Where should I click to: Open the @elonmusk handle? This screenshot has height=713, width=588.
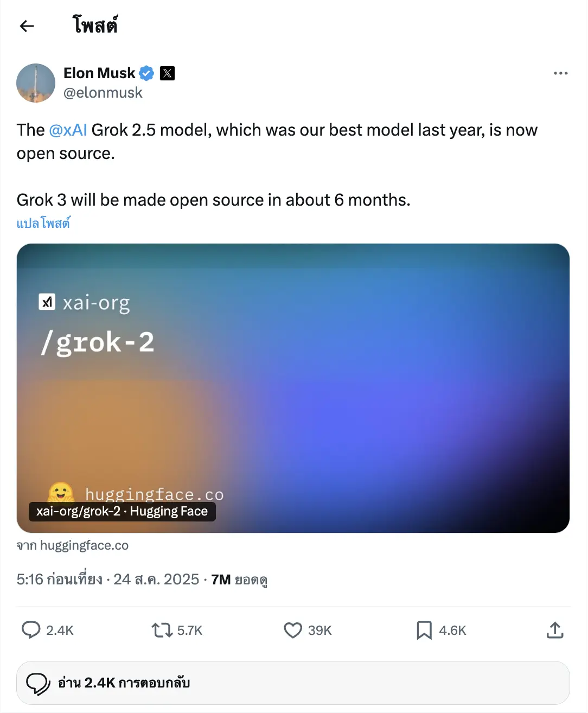click(x=103, y=93)
